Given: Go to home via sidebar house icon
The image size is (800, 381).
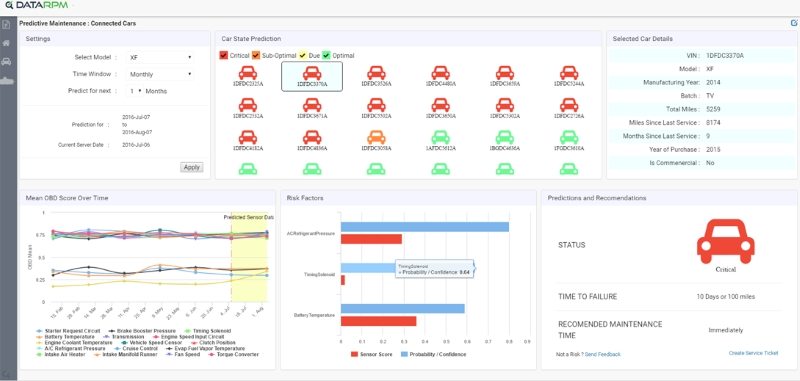Looking at the screenshot, I should (6, 43).
